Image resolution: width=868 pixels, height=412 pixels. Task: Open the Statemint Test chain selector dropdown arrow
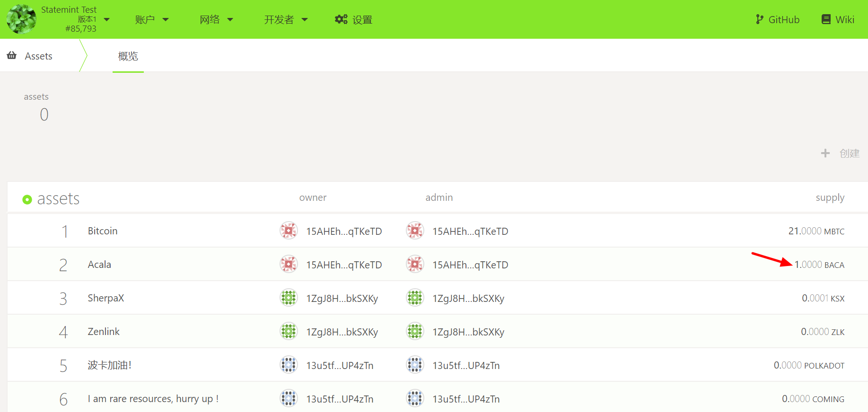pyautogui.click(x=106, y=19)
